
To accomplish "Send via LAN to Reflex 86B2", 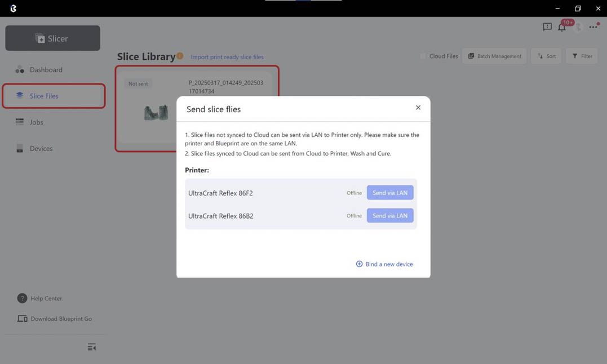I will (x=390, y=215).
